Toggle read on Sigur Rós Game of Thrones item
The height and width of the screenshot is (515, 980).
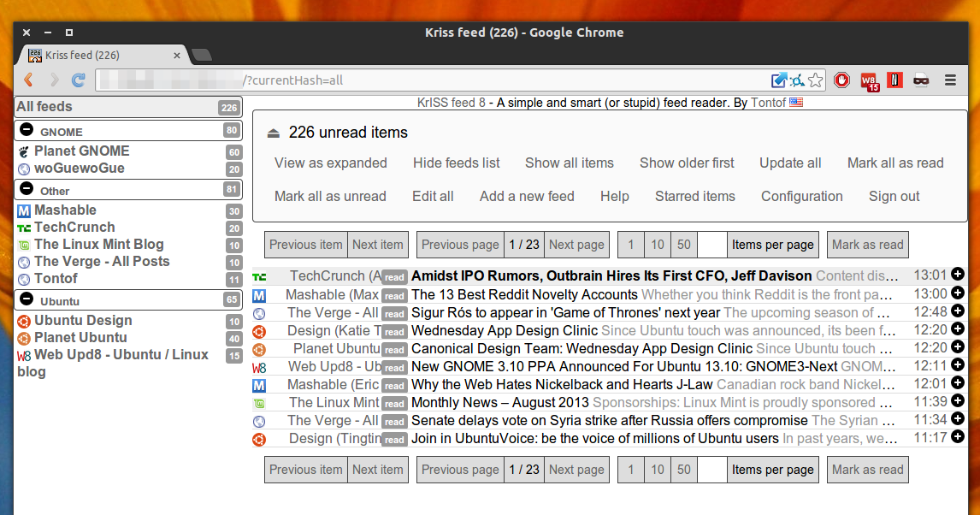(394, 314)
